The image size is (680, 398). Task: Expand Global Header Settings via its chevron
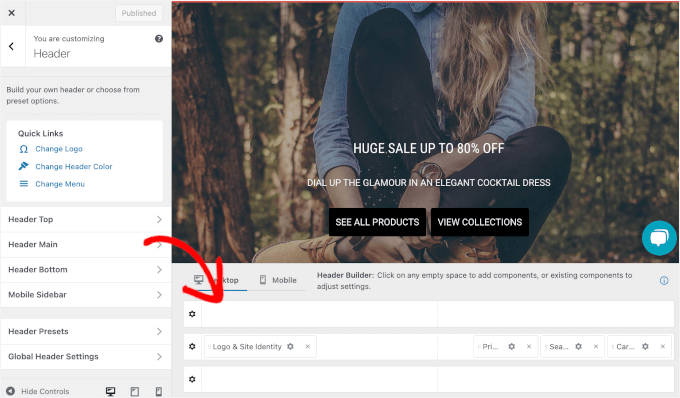pyautogui.click(x=159, y=356)
